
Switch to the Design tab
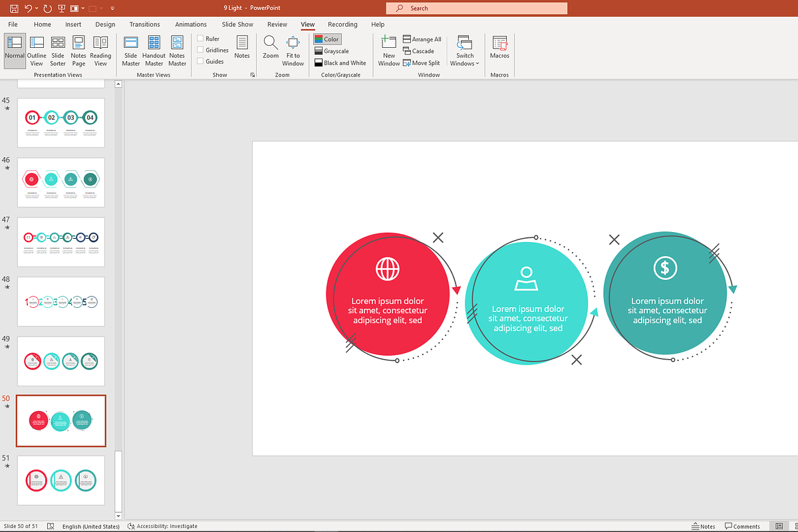click(x=105, y=25)
